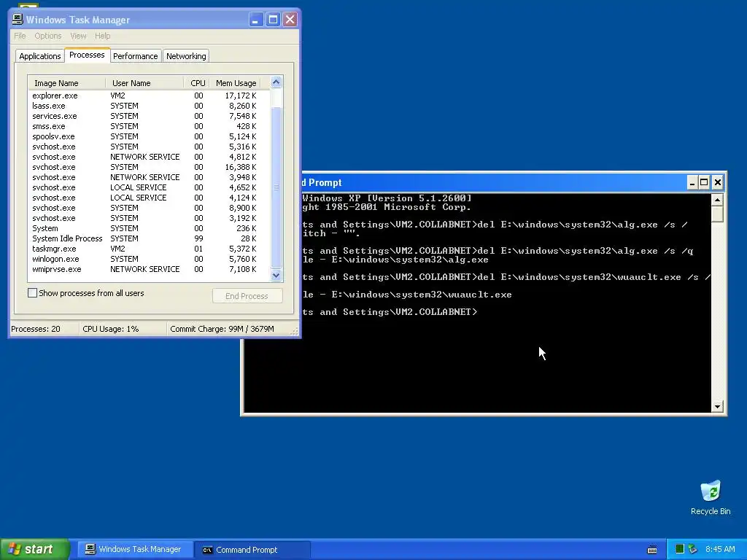Switch to the Performance tab
The image size is (747, 560).
135,56
